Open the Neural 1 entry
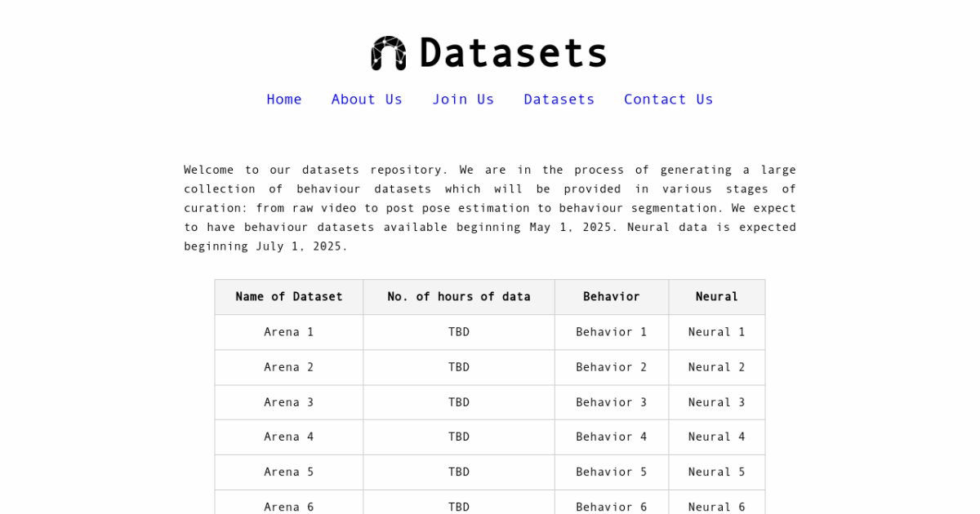The height and width of the screenshot is (514, 980). (717, 332)
